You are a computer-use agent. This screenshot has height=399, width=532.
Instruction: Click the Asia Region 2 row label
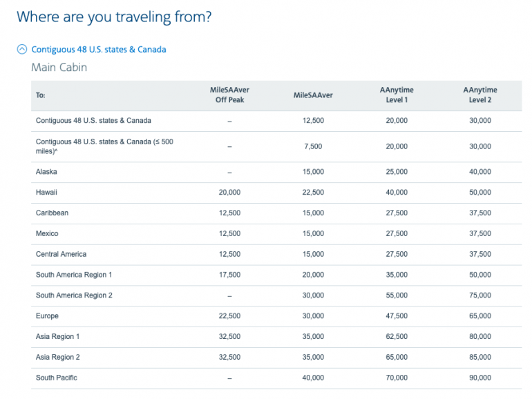click(x=58, y=358)
